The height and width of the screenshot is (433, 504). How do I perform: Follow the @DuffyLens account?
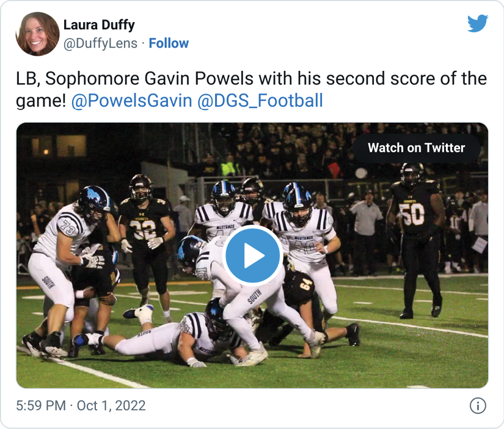point(169,43)
